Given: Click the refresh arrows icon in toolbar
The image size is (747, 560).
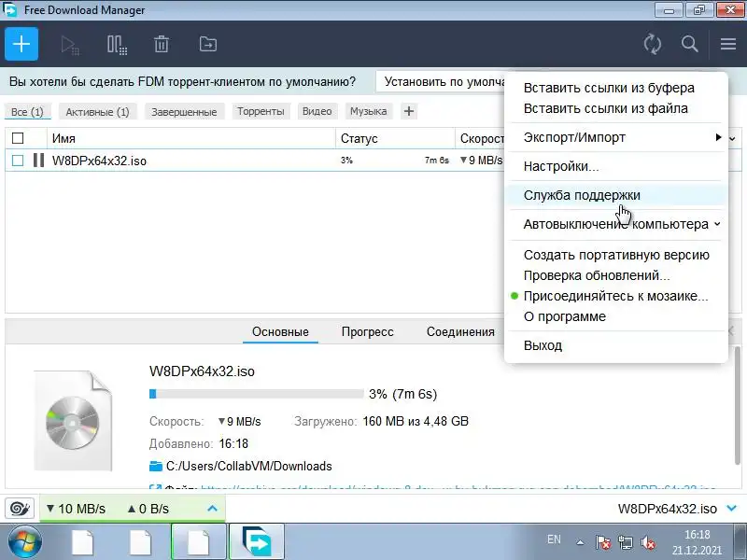Looking at the screenshot, I should 652,44.
